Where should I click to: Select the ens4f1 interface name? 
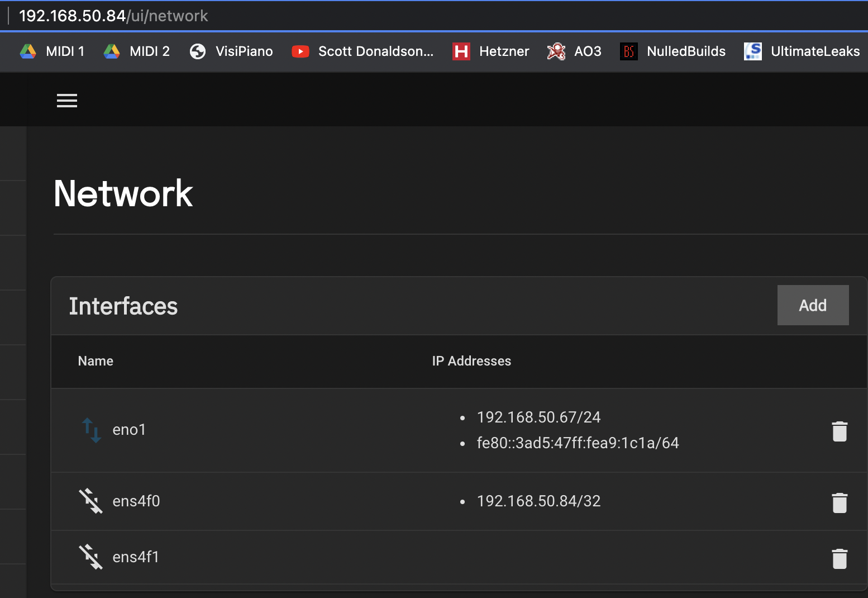click(x=136, y=557)
